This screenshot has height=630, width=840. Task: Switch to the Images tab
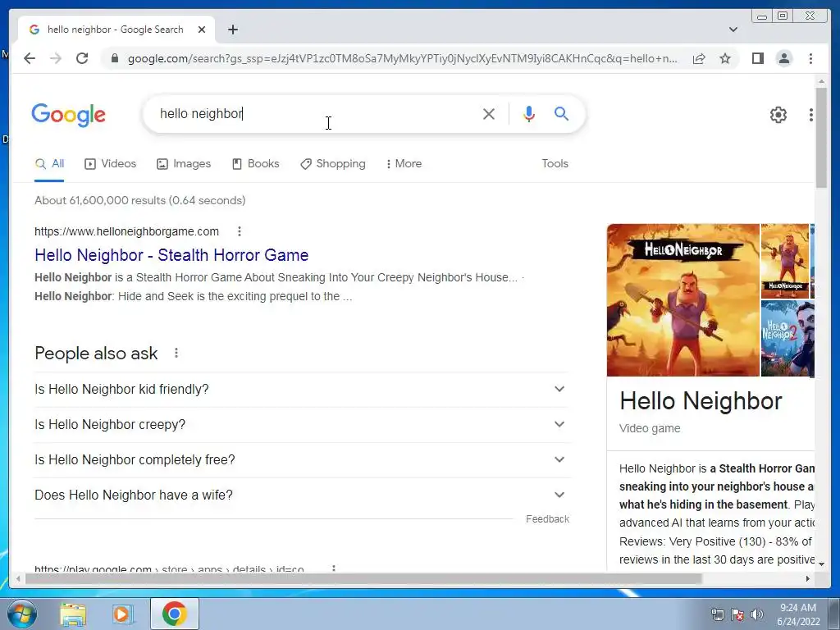[184, 164]
